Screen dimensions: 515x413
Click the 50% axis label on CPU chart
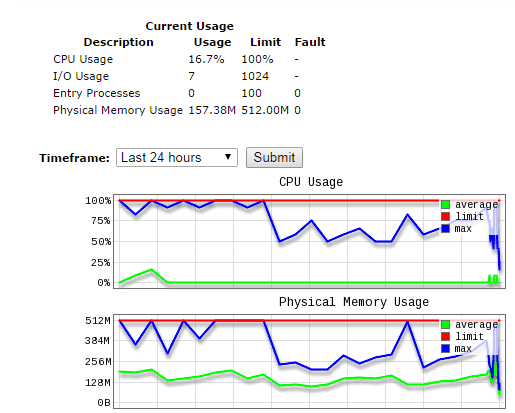point(101,242)
